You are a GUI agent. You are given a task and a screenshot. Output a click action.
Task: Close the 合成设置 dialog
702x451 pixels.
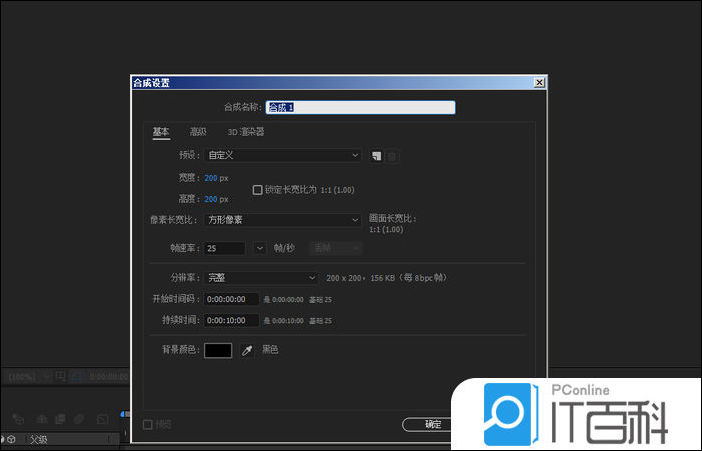(x=539, y=82)
